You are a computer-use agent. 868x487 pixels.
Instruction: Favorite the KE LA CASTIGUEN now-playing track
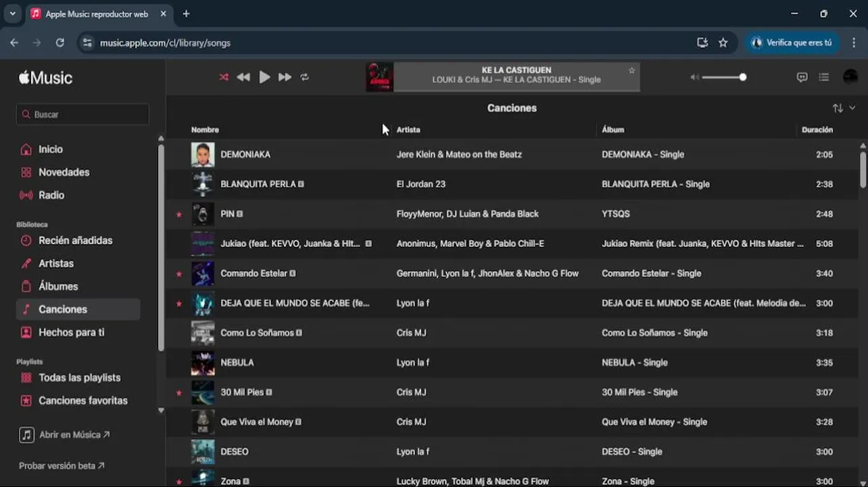(631, 70)
